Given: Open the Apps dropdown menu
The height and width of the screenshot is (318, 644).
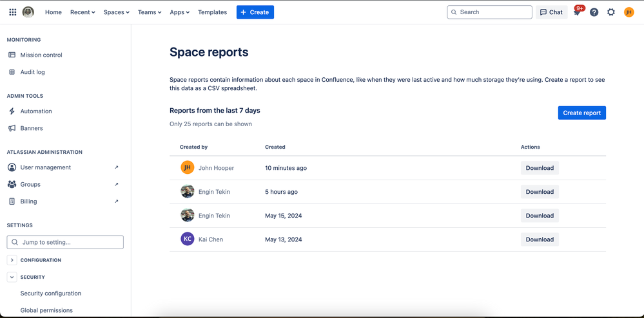Looking at the screenshot, I should [x=179, y=12].
